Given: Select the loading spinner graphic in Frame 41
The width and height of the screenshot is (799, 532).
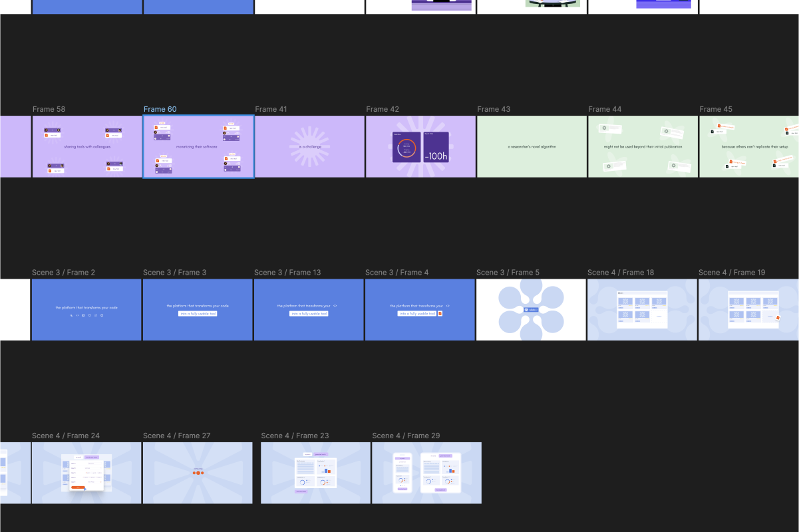Looking at the screenshot, I should [309, 146].
